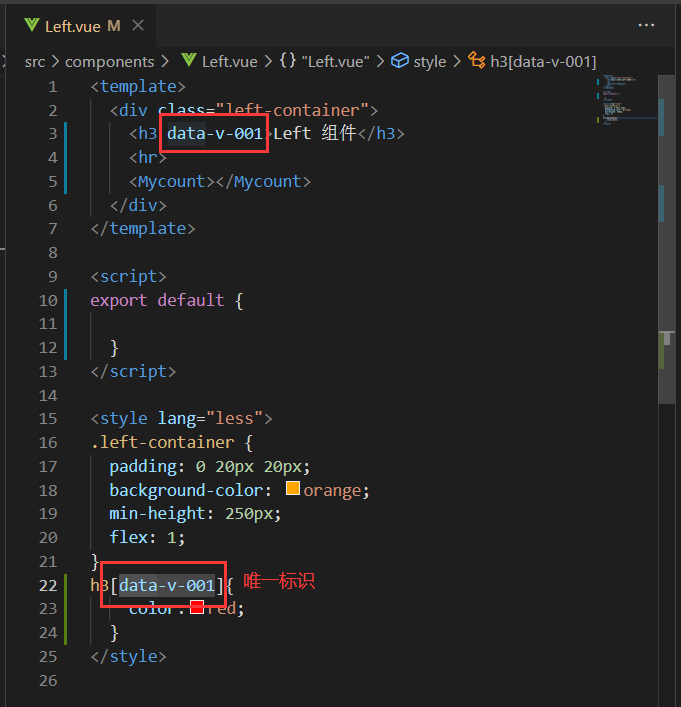Select the Left.vue editor tab

[81, 26]
